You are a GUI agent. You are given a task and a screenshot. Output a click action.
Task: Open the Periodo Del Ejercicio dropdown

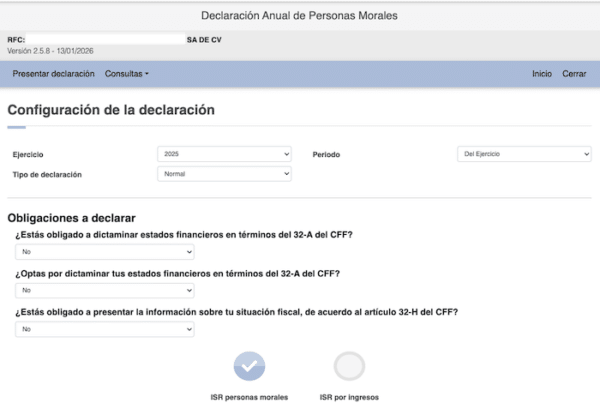524,154
